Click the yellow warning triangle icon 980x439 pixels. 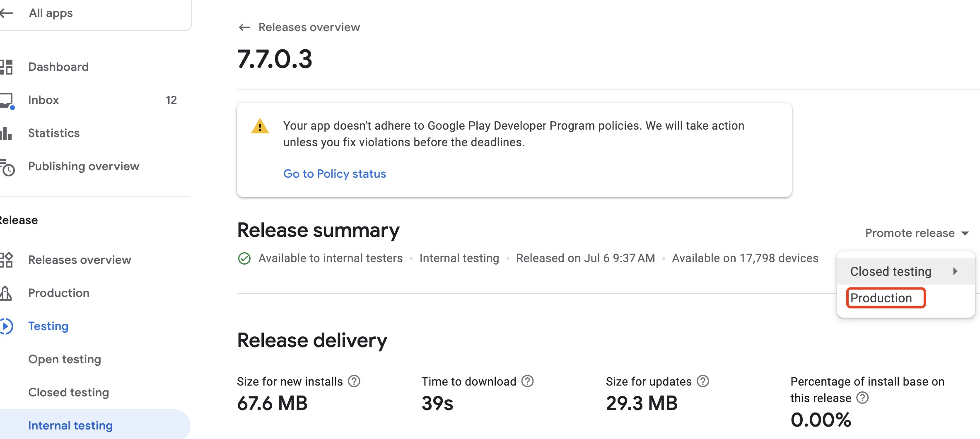(260, 126)
